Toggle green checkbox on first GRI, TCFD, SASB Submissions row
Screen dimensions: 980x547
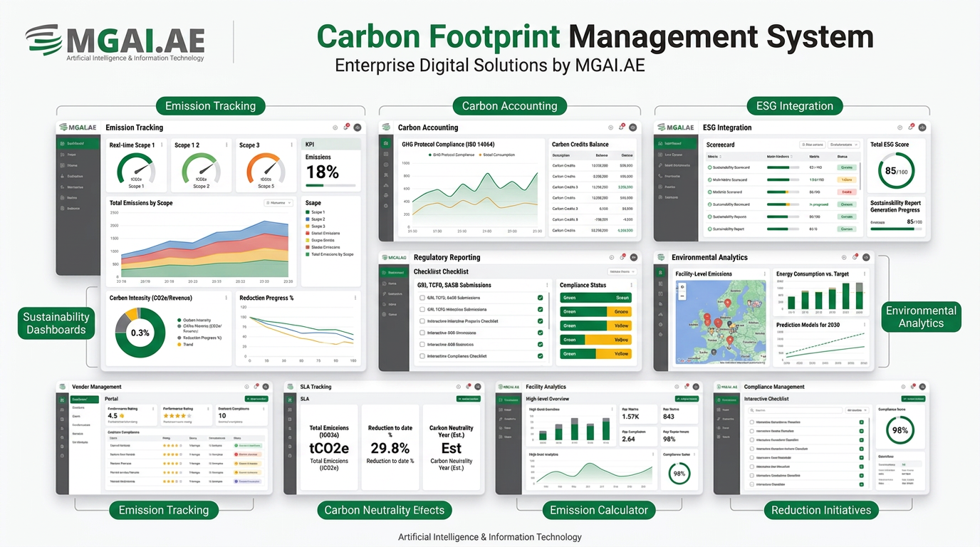click(x=540, y=298)
